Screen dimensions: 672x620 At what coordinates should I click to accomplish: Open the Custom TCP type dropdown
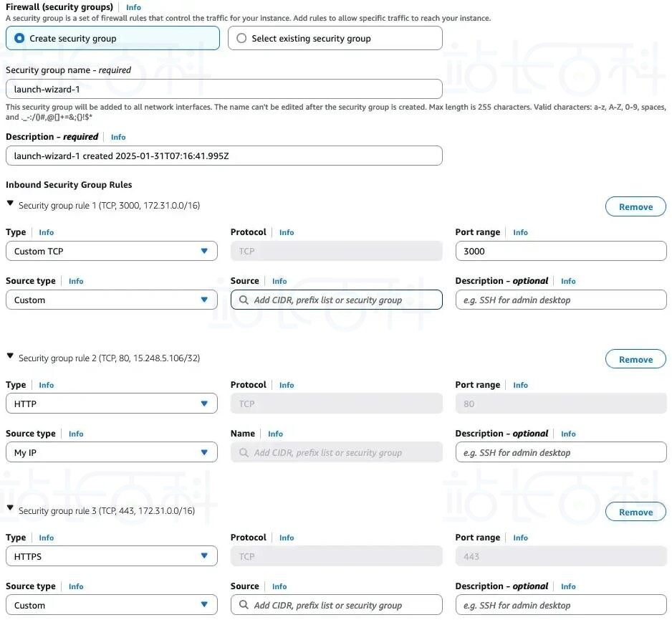(112, 252)
